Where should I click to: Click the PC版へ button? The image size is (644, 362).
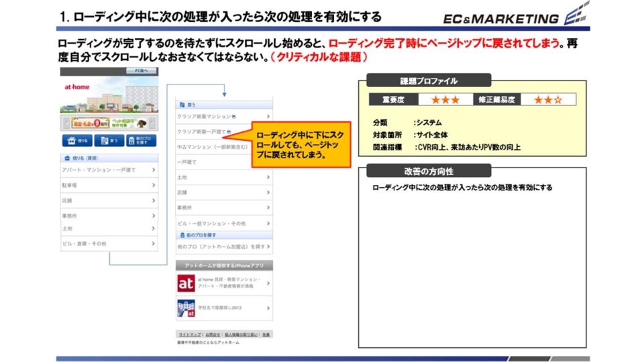tap(141, 71)
